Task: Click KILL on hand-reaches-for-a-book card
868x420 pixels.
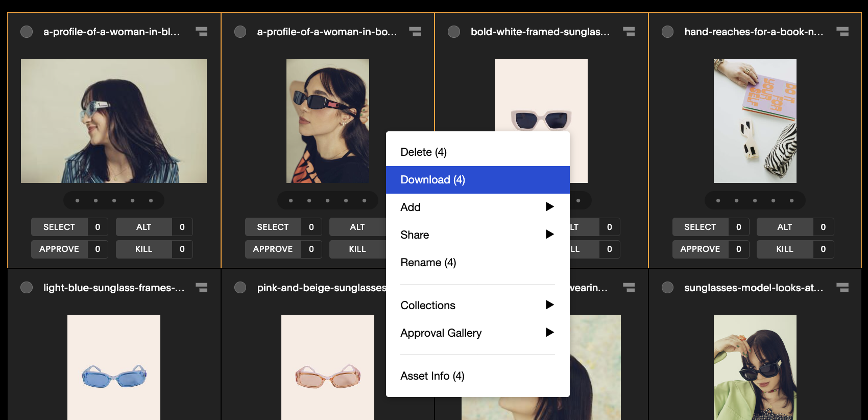Action: 785,249
